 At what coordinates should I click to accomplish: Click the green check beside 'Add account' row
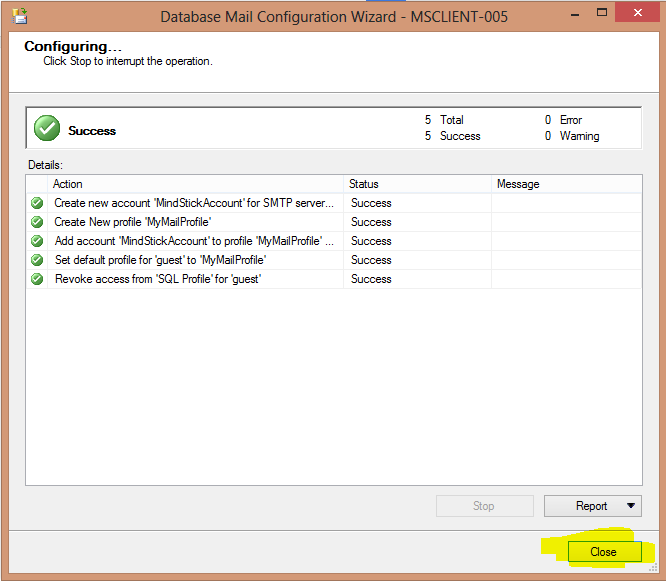(x=37, y=241)
